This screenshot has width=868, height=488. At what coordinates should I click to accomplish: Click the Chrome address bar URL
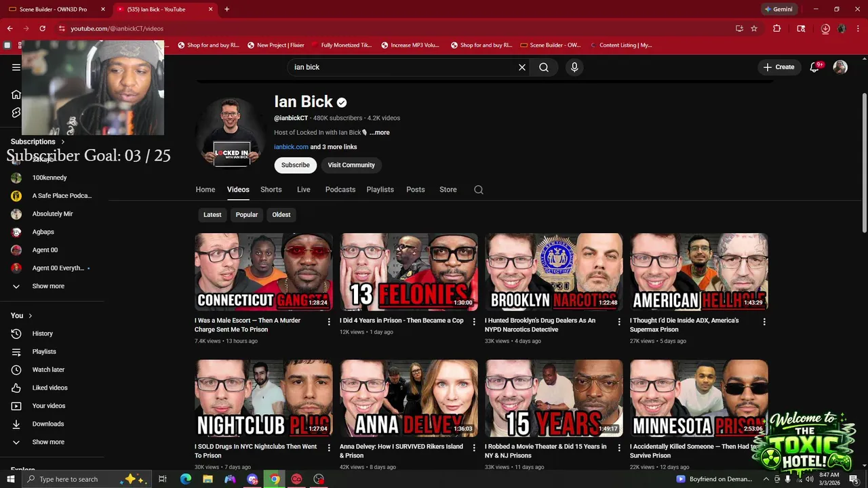pos(117,28)
